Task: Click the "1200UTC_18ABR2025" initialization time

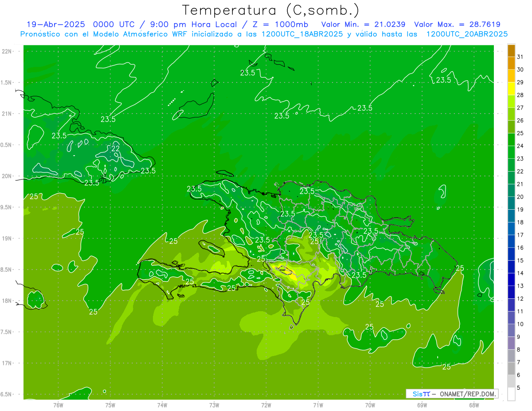Action: (x=302, y=34)
